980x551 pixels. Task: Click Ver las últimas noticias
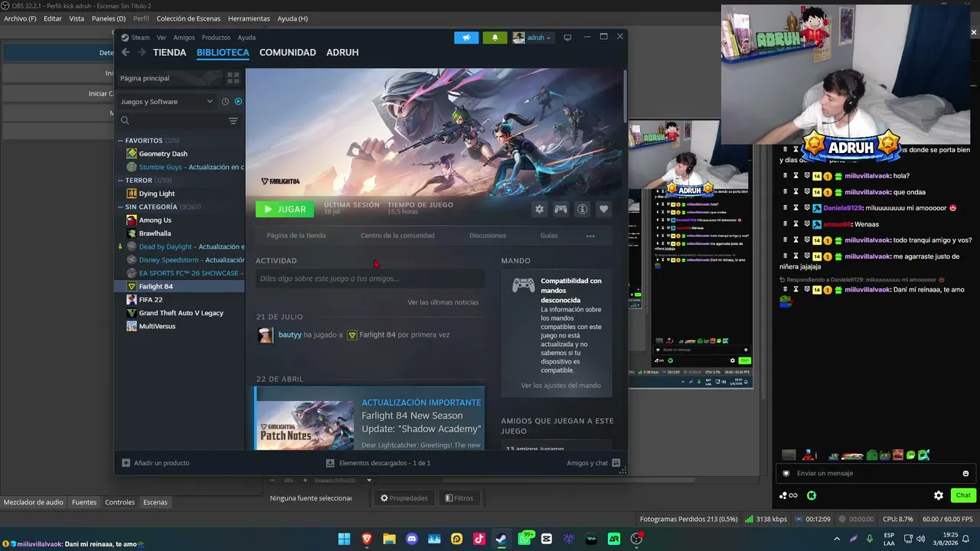pos(443,302)
